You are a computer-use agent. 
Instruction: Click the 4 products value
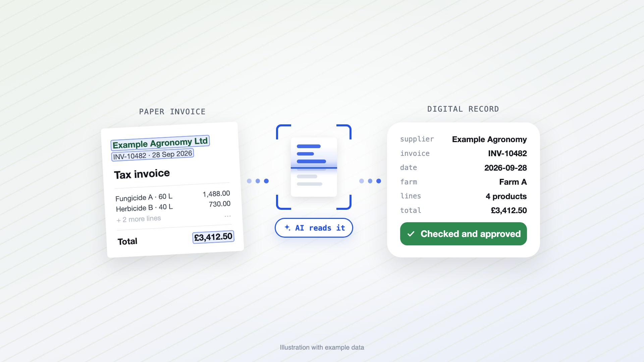(506, 196)
